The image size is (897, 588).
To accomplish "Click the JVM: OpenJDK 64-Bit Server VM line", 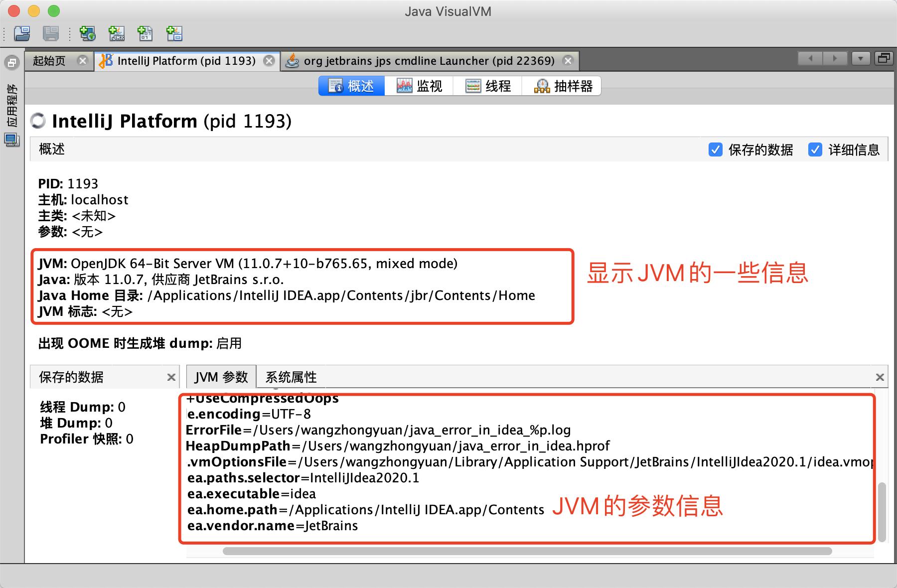I will coord(248,264).
